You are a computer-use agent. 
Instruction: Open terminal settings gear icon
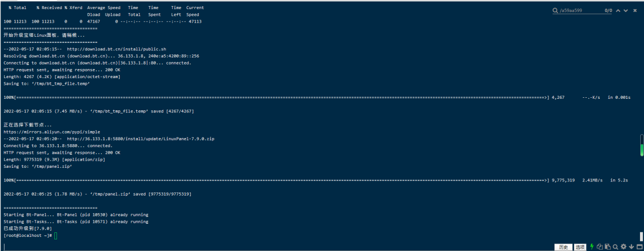623,247
